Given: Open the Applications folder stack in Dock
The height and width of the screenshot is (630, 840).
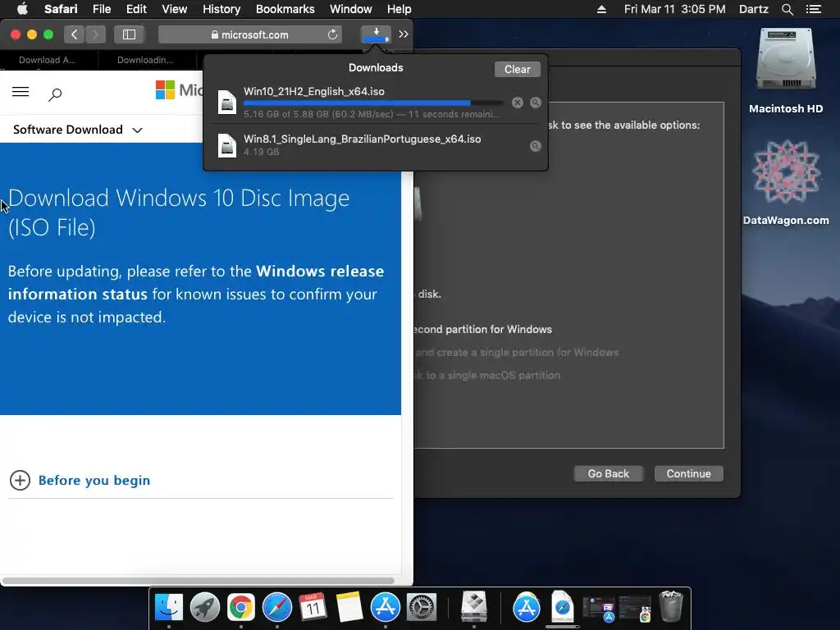Looking at the screenshot, I should pos(527,608).
